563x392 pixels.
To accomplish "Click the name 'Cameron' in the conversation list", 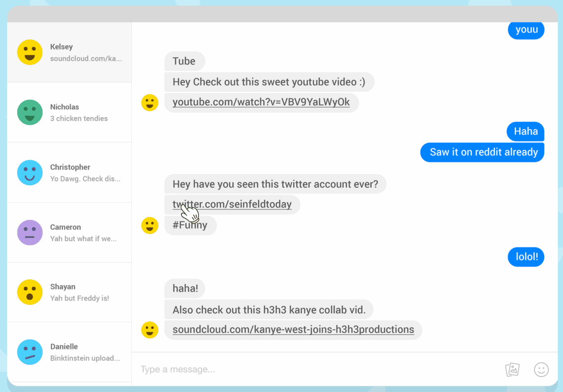I will tap(65, 227).
